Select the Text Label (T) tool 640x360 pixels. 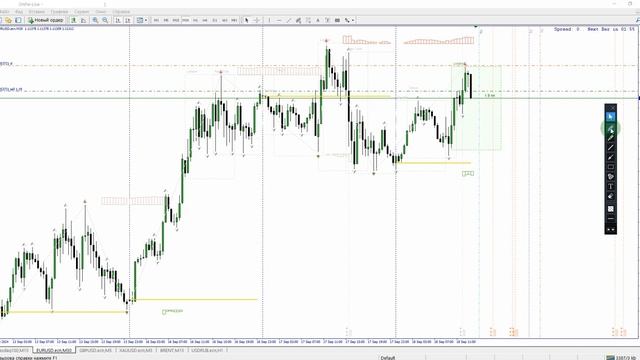pos(328,20)
